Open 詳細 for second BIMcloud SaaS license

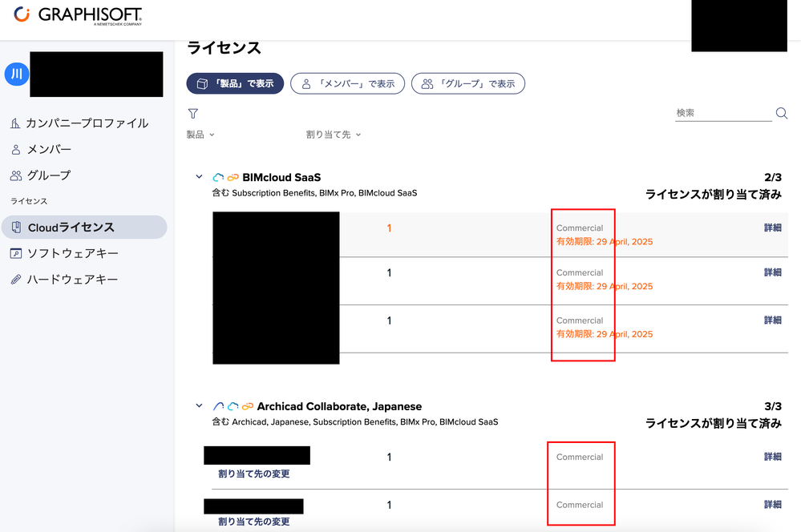(x=773, y=272)
